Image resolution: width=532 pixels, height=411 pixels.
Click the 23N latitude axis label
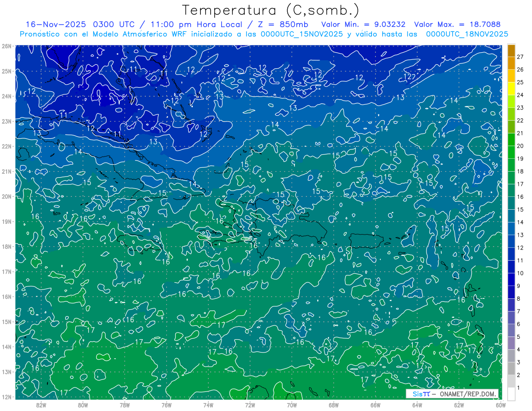(x=6, y=121)
